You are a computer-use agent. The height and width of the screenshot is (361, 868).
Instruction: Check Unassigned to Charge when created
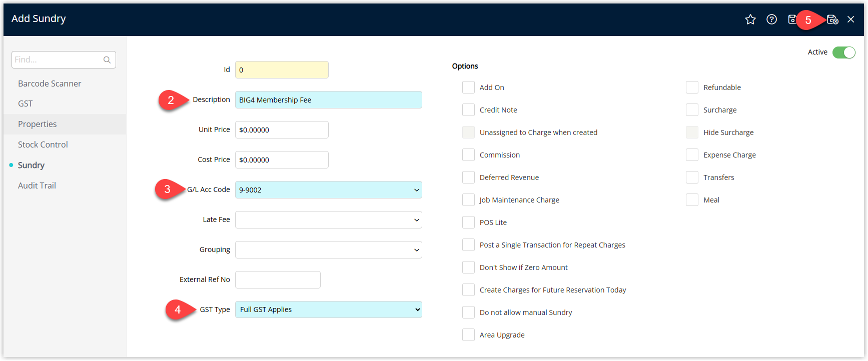pyautogui.click(x=468, y=132)
